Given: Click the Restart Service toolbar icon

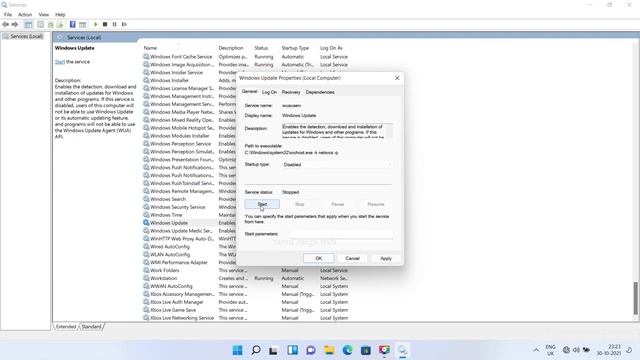Looking at the screenshot, I should click(124, 24).
